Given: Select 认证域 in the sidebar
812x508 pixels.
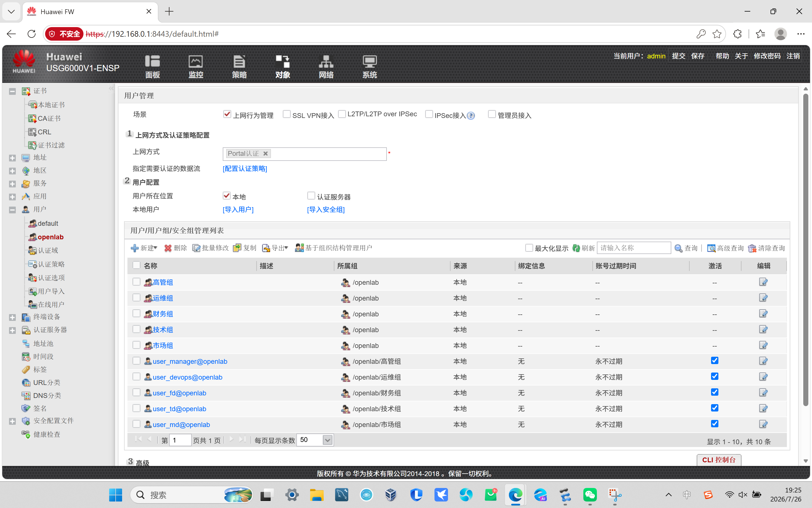Looking at the screenshot, I should pyautogui.click(x=48, y=251).
